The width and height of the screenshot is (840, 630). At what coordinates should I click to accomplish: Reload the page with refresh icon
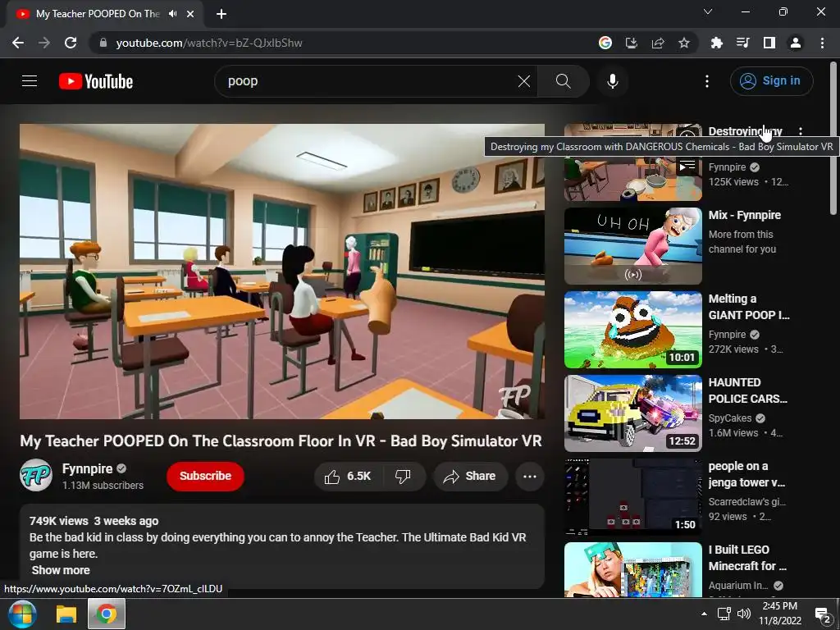71,43
